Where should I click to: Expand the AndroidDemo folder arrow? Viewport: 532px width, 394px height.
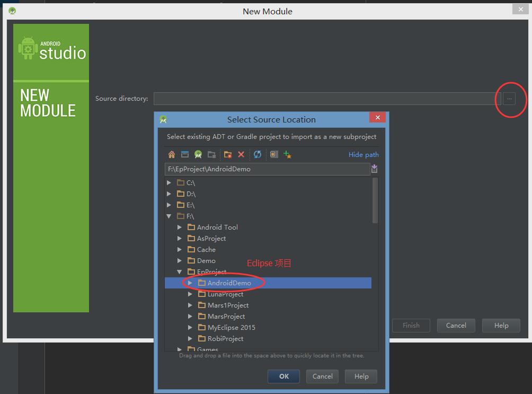coord(190,283)
